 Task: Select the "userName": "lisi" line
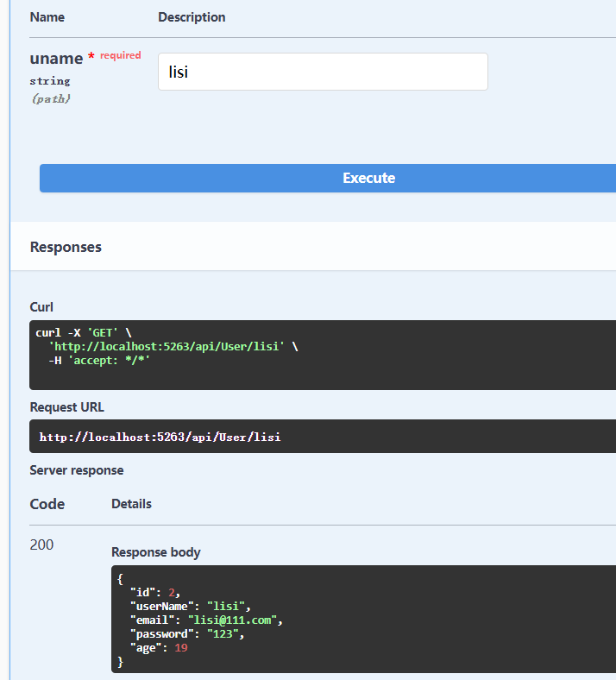191,607
